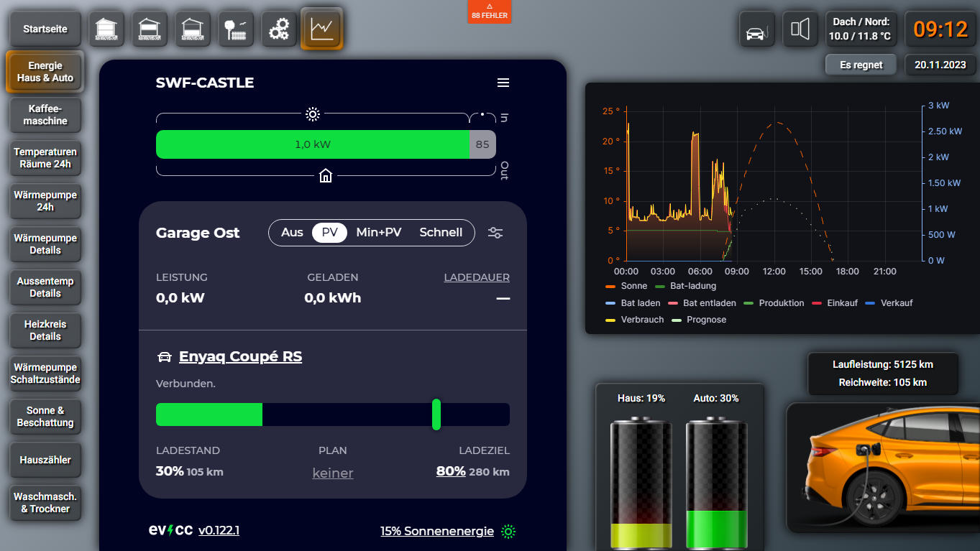
Task: Click the Es regnet weather button
Action: coord(861,65)
